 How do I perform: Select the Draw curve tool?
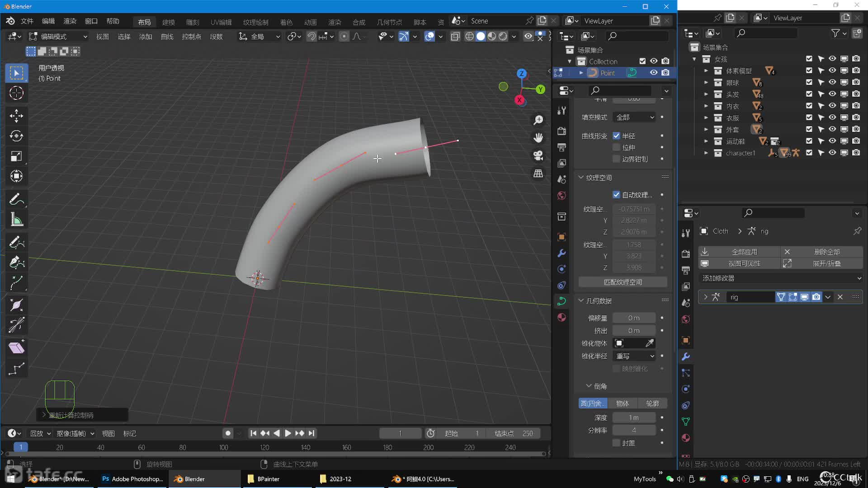pyautogui.click(x=16, y=243)
